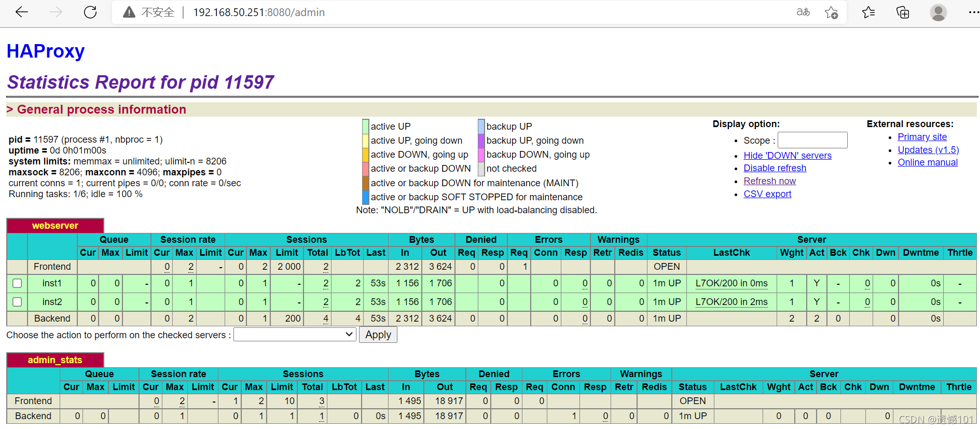Open the Primary site link
Screen dimensions: 980x429
pos(922,137)
